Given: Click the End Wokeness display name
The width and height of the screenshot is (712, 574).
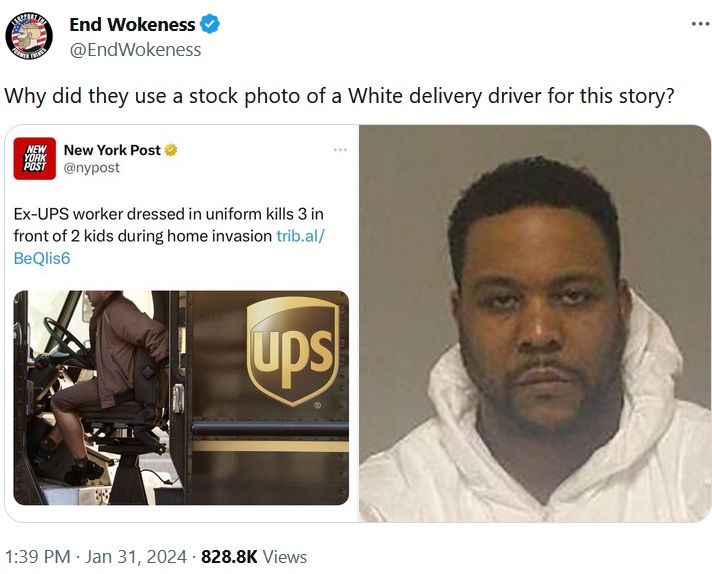Looking at the screenshot, I should pos(132,25).
